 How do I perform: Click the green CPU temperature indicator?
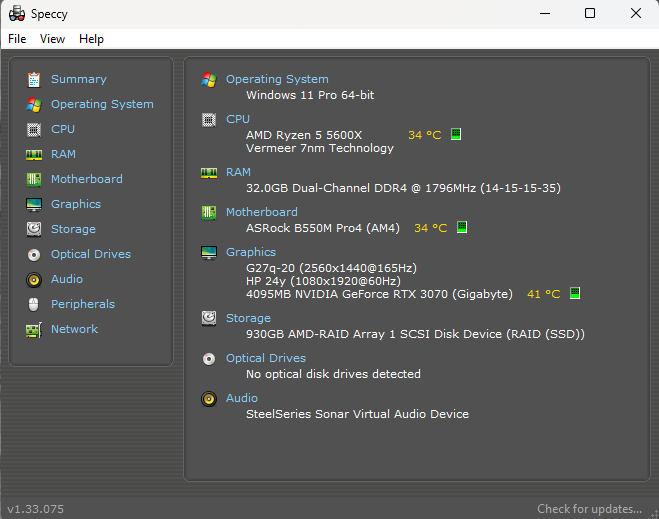coord(456,134)
